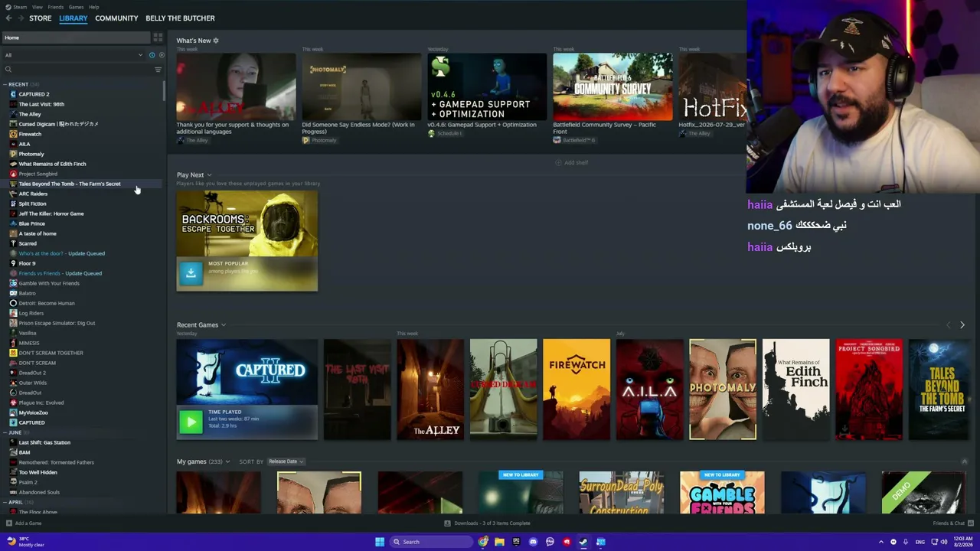This screenshot has height=551, width=980.
Task: Click the library search magnifier icon
Action: pos(9,70)
